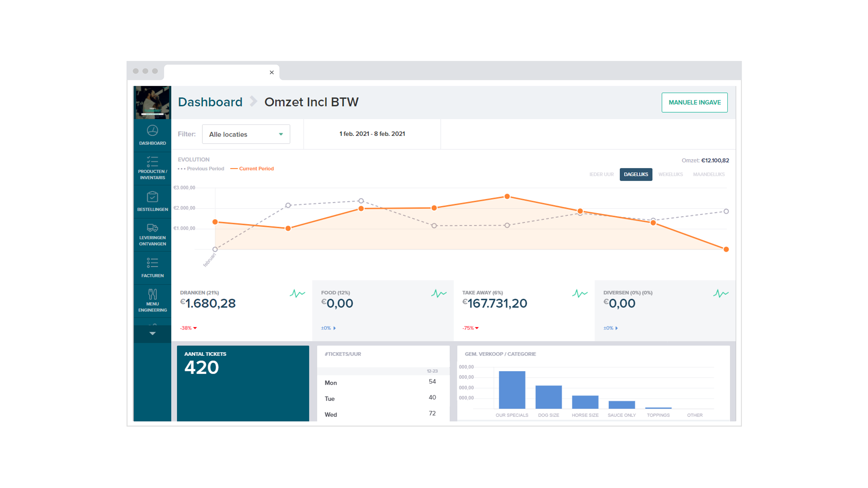This screenshot has width=868, height=488.
Task: Open Producten / Inventaris checklist icon
Action: pos(152,162)
